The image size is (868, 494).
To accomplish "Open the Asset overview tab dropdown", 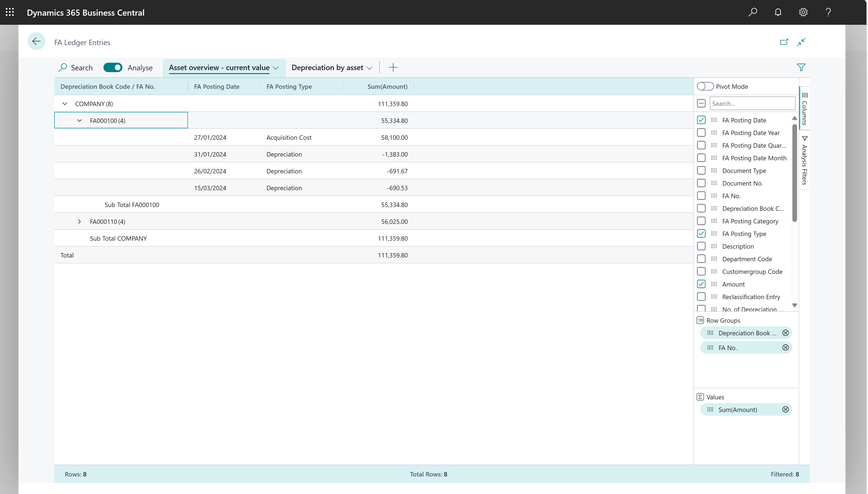I will point(276,68).
